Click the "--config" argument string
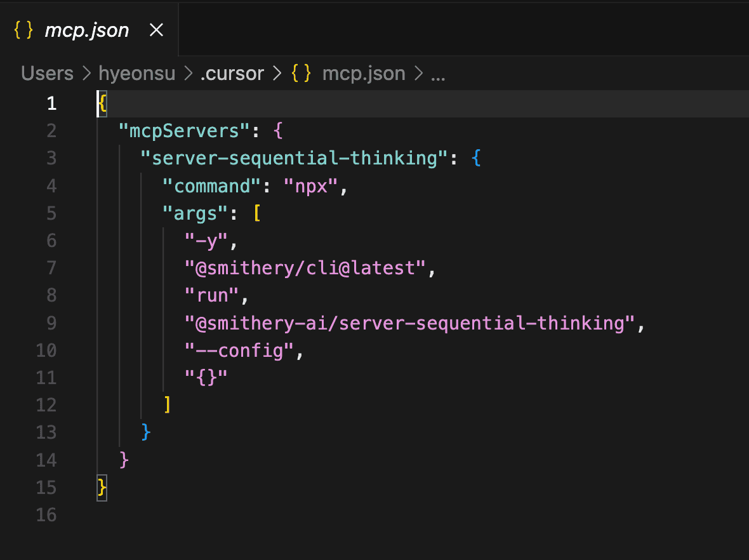The height and width of the screenshot is (560, 749). pos(239,350)
